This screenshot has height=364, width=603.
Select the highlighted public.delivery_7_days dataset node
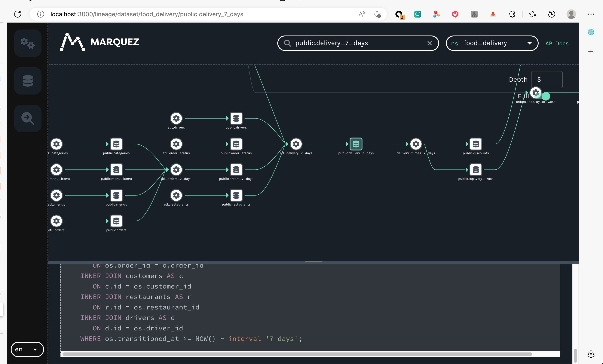click(356, 144)
